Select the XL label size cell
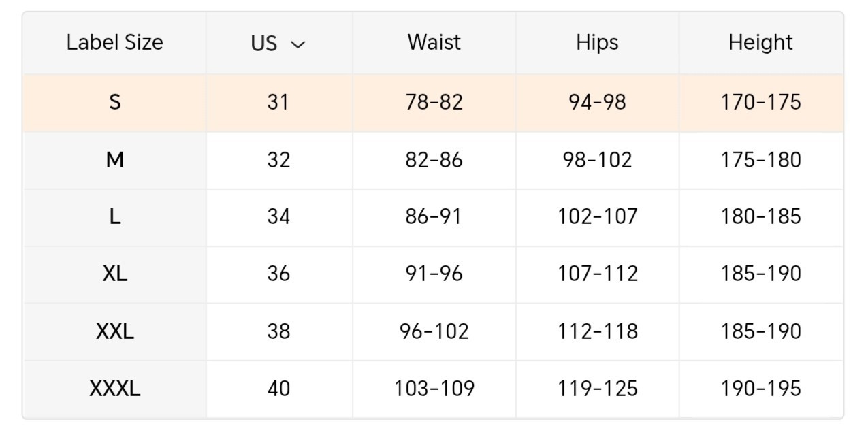This screenshot has width=868, height=441. pyautogui.click(x=114, y=274)
